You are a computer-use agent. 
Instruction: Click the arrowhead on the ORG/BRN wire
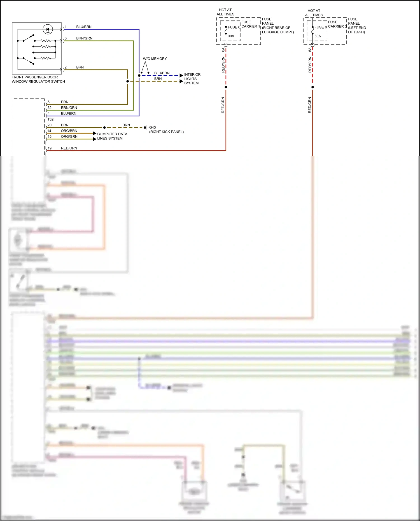95,134
